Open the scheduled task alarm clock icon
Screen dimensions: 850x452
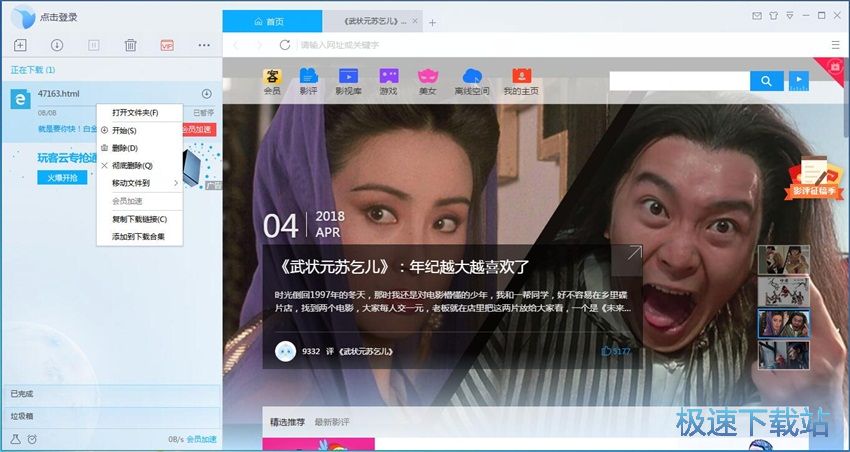(32, 440)
